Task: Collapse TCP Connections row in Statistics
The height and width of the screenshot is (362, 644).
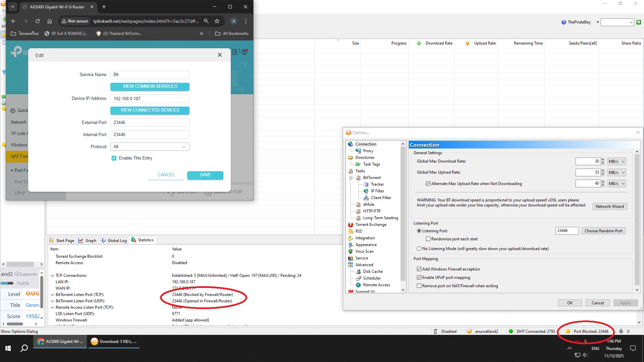Action: click(52, 276)
